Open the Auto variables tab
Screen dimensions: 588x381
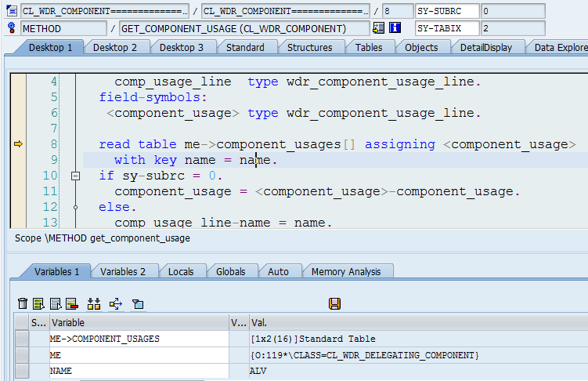pyautogui.click(x=278, y=272)
